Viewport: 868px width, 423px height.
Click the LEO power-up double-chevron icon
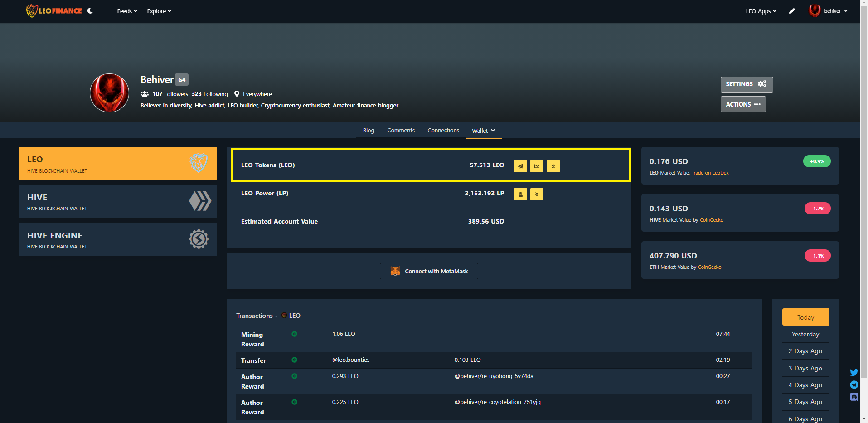tap(553, 166)
